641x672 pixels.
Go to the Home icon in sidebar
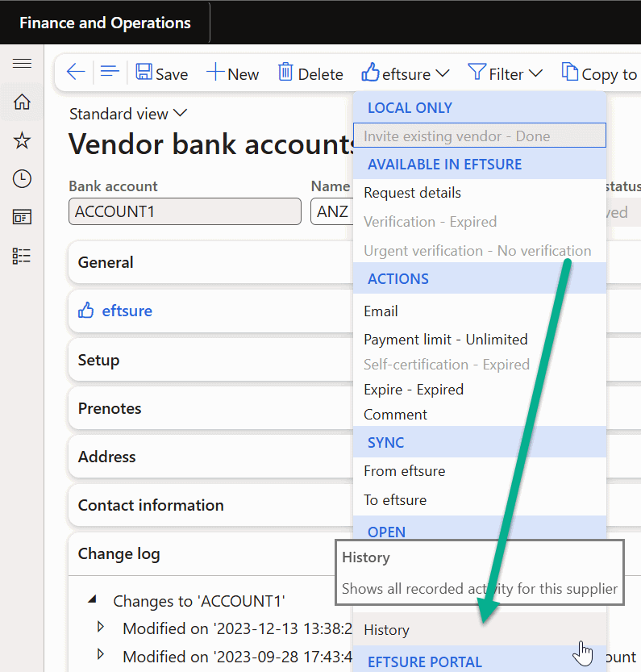22,102
